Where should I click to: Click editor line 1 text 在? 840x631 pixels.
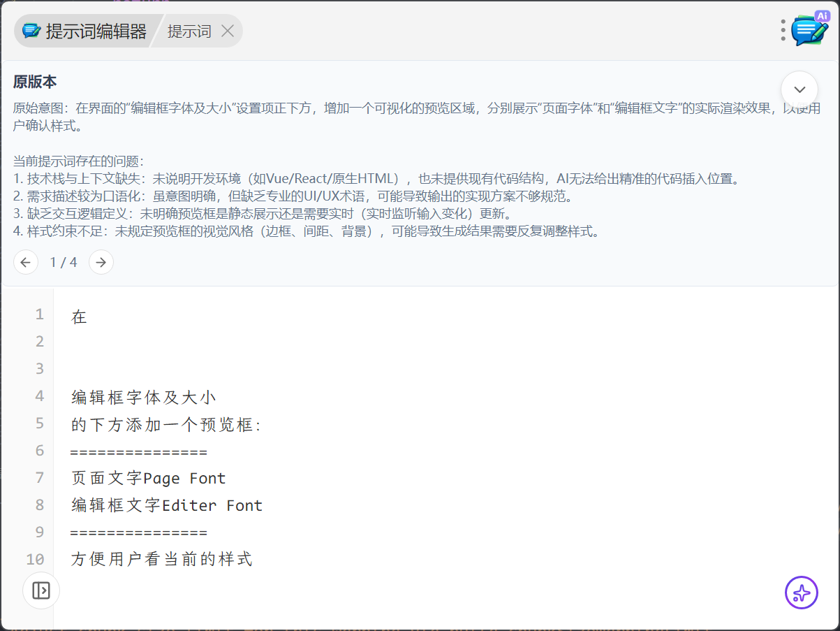(x=79, y=317)
